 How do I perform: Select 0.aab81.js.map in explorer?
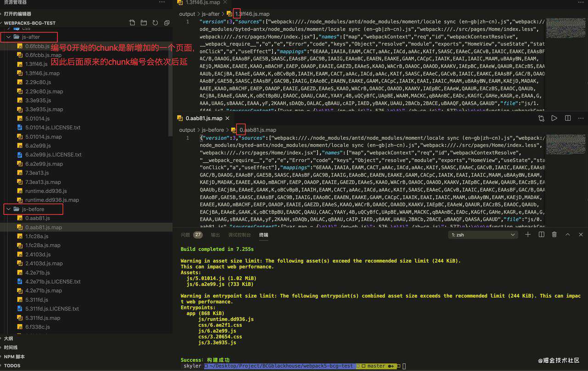[x=44, y=227]
